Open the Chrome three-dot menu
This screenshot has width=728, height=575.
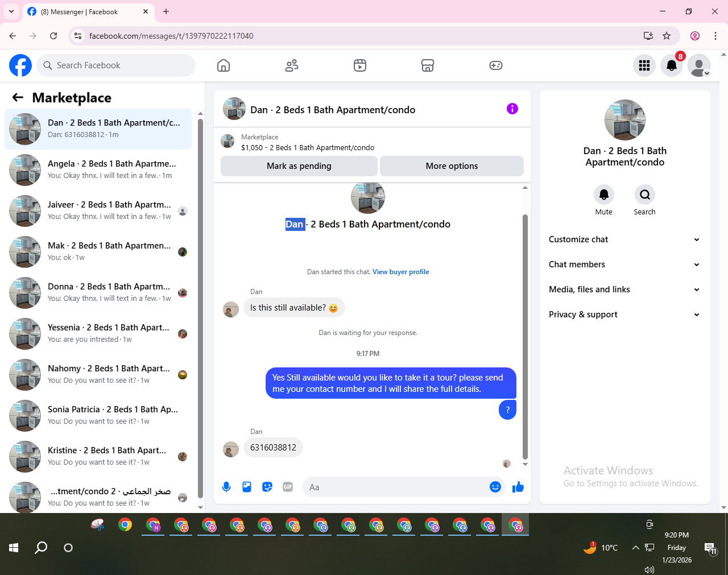pos(715,36)
